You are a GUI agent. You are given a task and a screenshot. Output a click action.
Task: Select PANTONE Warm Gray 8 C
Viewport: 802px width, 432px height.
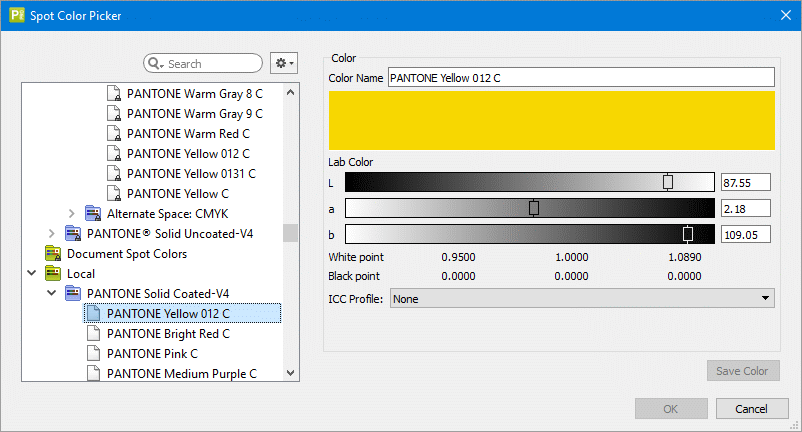[195, 94]
